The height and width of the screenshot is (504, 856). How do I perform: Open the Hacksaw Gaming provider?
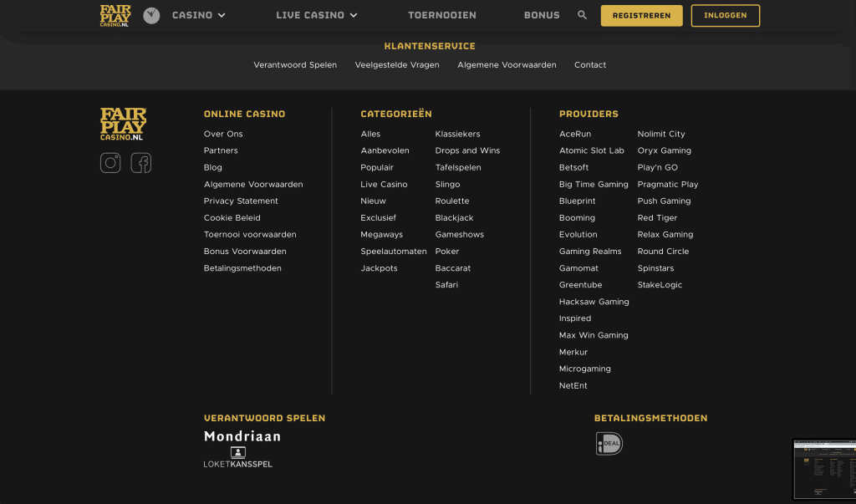(594, 302)
